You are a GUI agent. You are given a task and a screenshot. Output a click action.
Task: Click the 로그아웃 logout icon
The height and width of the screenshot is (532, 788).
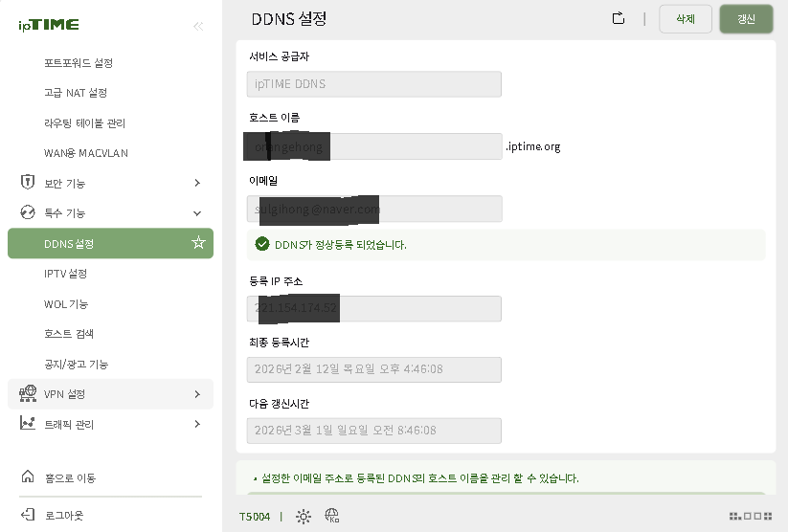[x=28, y=515]
